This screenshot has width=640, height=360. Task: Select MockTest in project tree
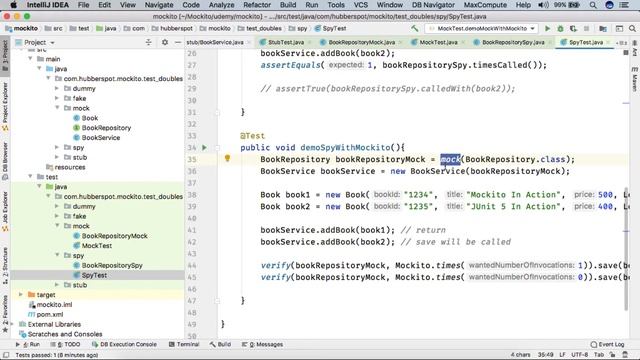[x=97, y=246]
